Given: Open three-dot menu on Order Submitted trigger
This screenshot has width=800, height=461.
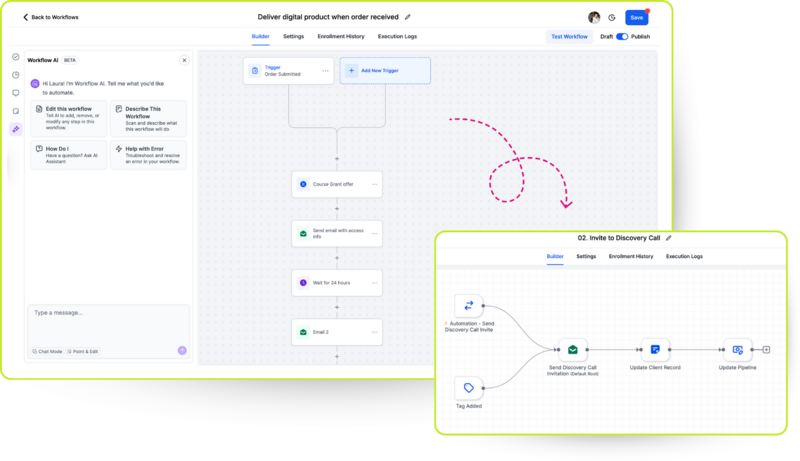Looking at the screenshot, I should click(x=325, y=70).
